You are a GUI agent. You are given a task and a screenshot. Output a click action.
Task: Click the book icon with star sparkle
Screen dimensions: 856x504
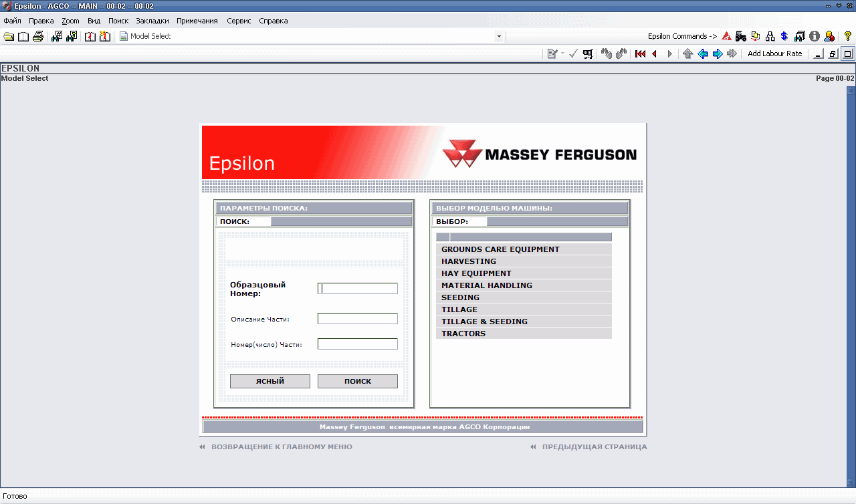105,36
